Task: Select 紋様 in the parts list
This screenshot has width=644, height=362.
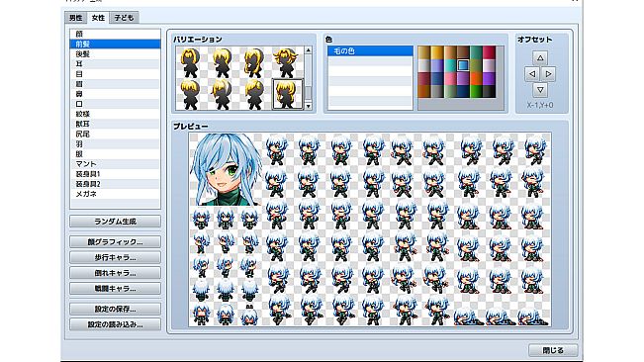Action: [115, 114]
